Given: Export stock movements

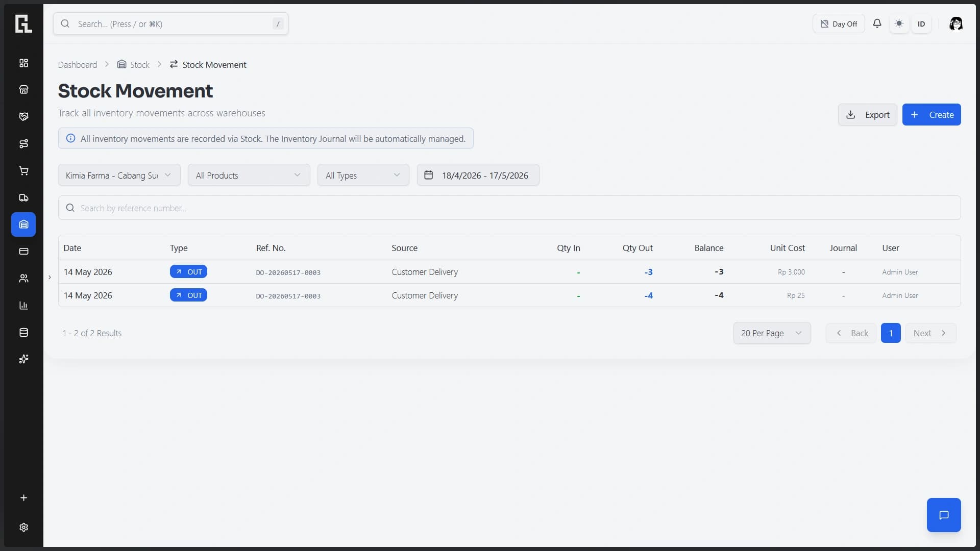Looking at the screenshot, I should point(867,115).
